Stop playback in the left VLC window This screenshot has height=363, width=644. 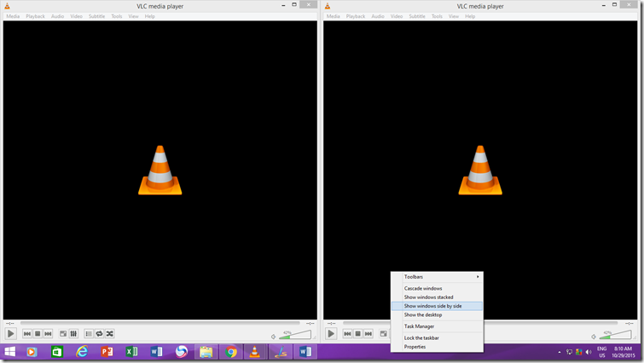38,334
